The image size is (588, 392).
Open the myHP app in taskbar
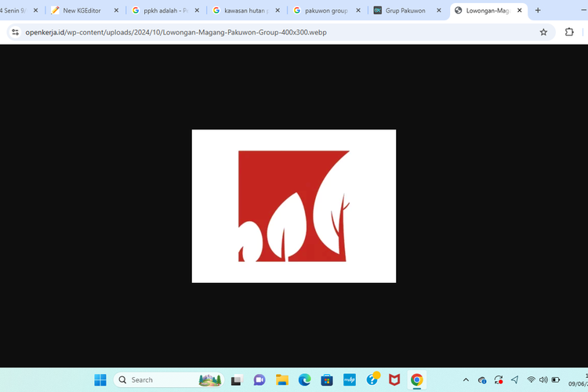[350, 380]
